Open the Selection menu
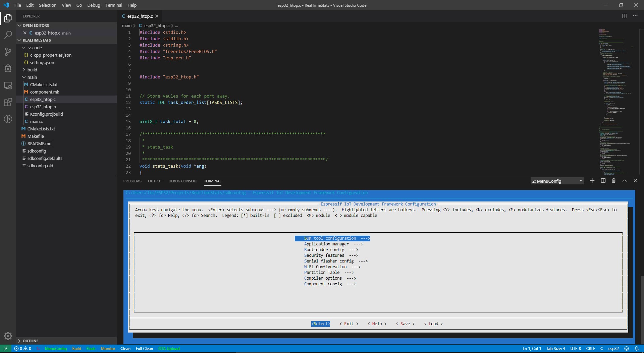 pos(48,5)
